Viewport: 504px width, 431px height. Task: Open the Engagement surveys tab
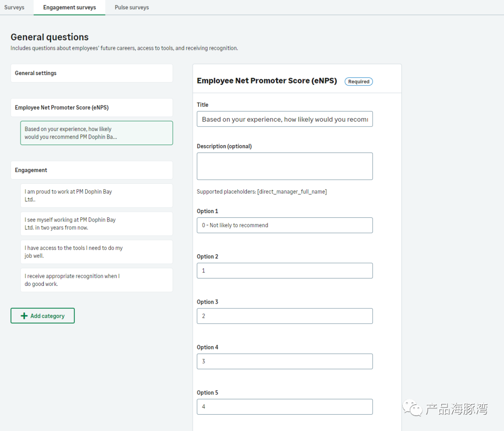70,7
